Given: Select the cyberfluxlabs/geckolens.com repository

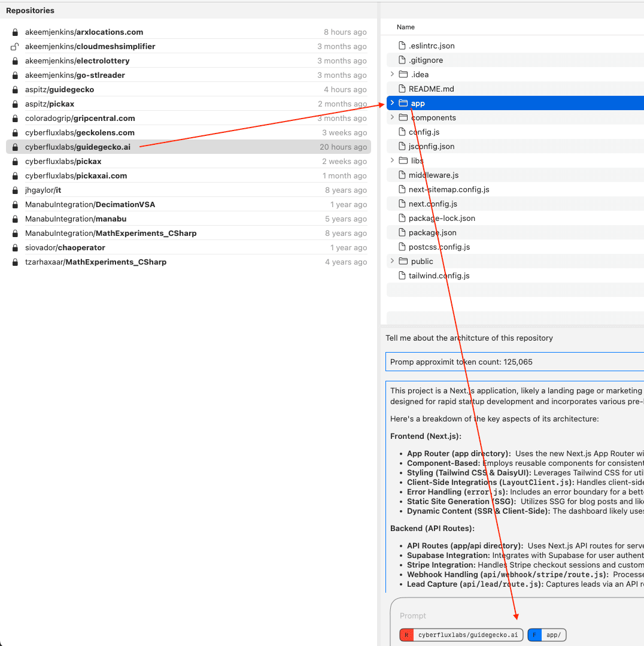Looking at the screenshot, I should [80, 133].
